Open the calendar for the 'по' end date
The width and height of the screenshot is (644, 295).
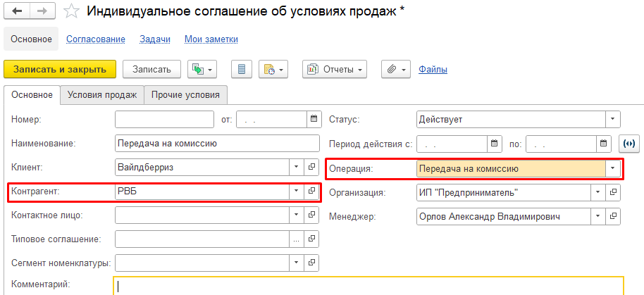[603, 144]
